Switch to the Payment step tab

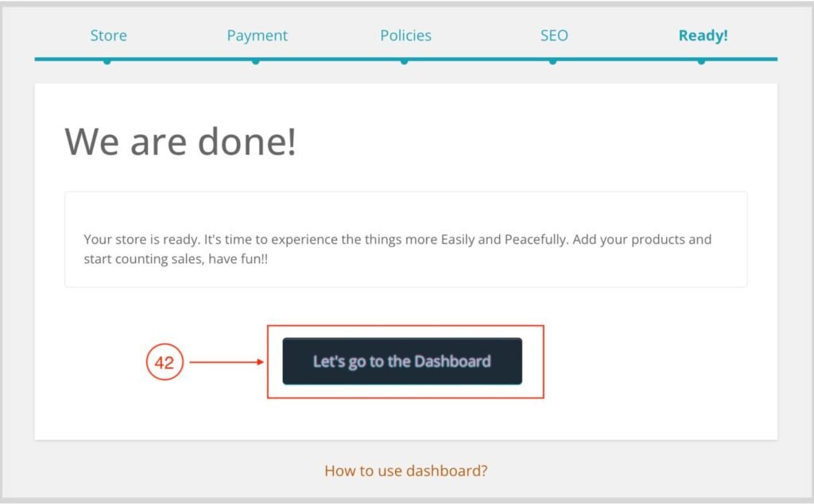point(257,36)
